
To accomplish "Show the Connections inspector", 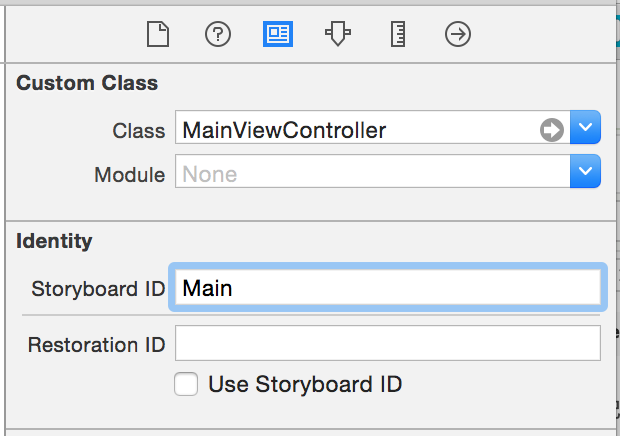I will [x=458, y=34].
